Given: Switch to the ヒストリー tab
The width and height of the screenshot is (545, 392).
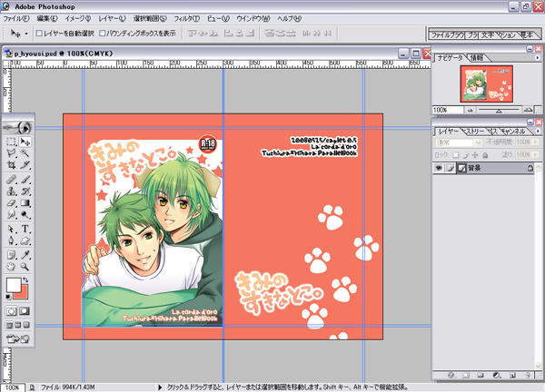Looking at the screenshot, I should (x=474, y=132).
